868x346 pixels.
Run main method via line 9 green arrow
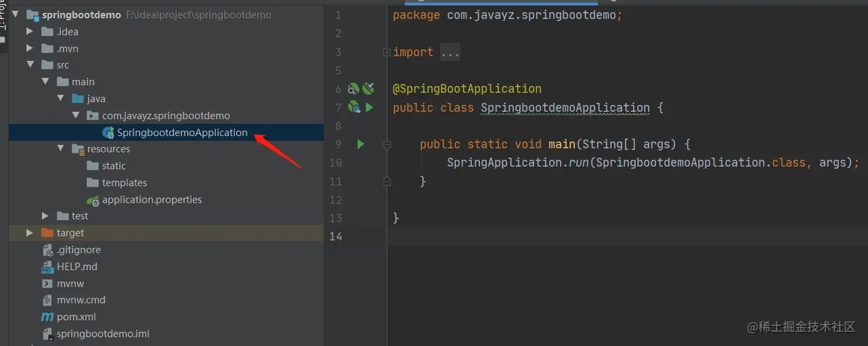361,144
